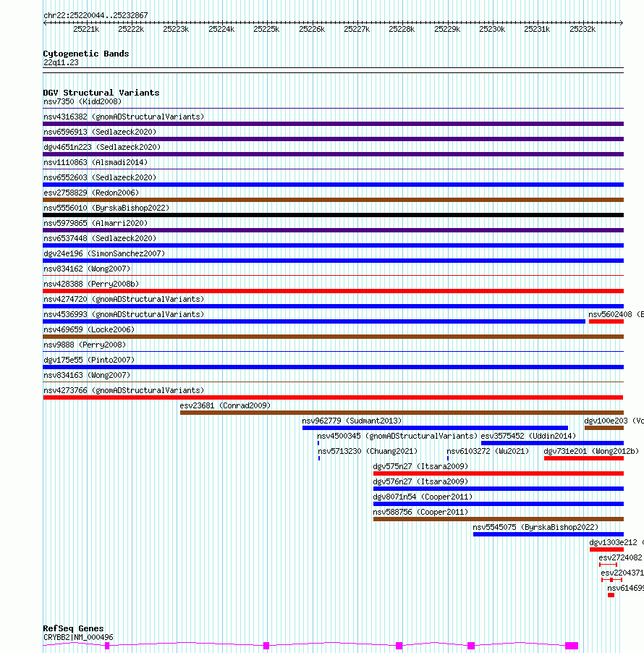Click the red bar under nsv5602408
This screenshot has width=644, height=653.
[606, 321]
